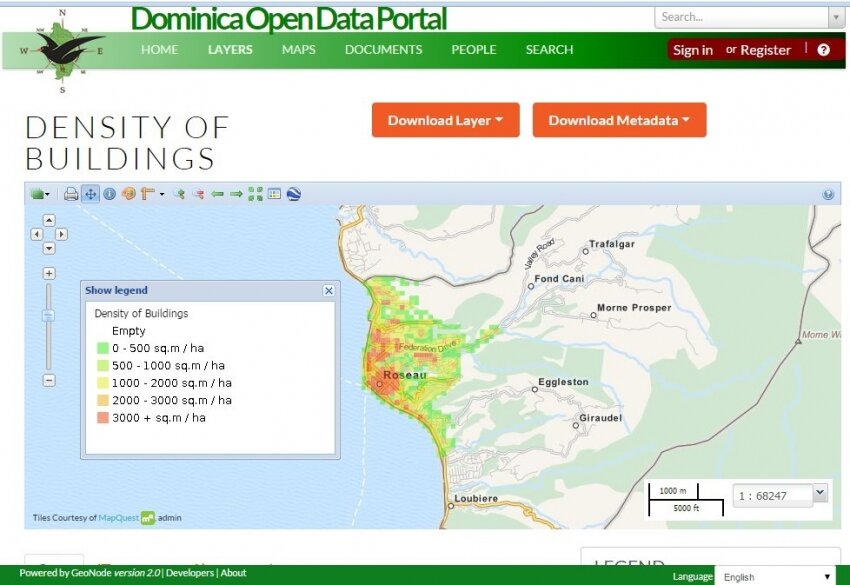Zoom to max extent green squares icon
This screenshot has width=850, height=585.
[x=255, y=194]
